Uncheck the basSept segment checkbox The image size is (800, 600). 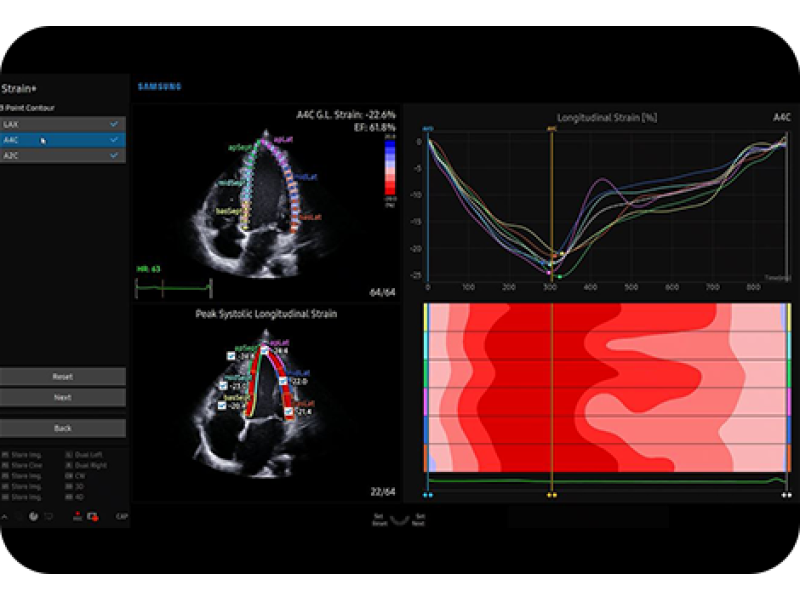[x=222, y=405]
